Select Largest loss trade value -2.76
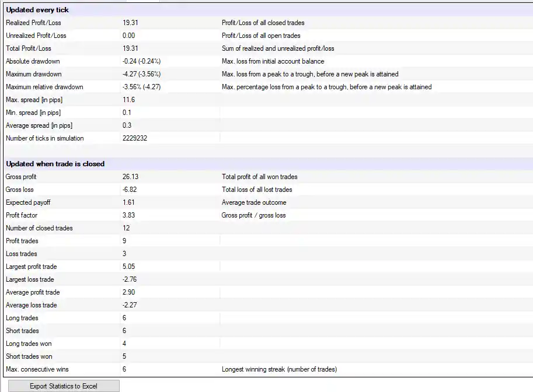Viewport: 533px width, 392px height. tap(130, 279)
